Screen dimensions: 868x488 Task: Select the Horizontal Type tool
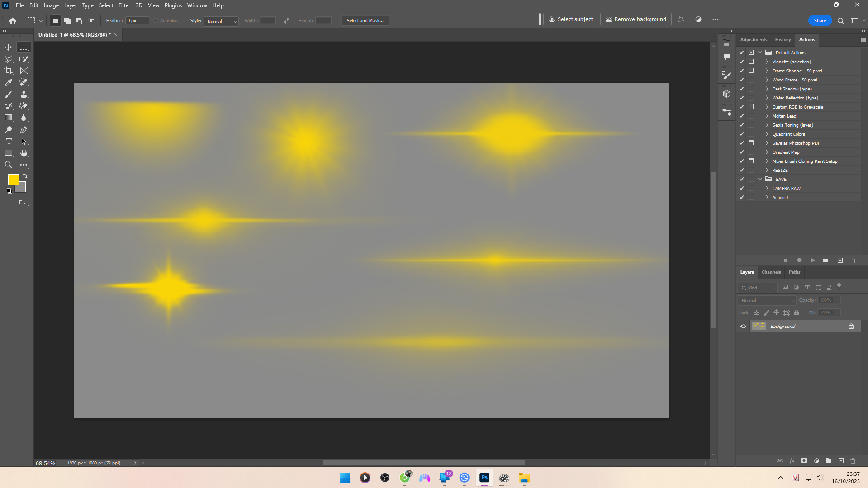coord(9,142)
